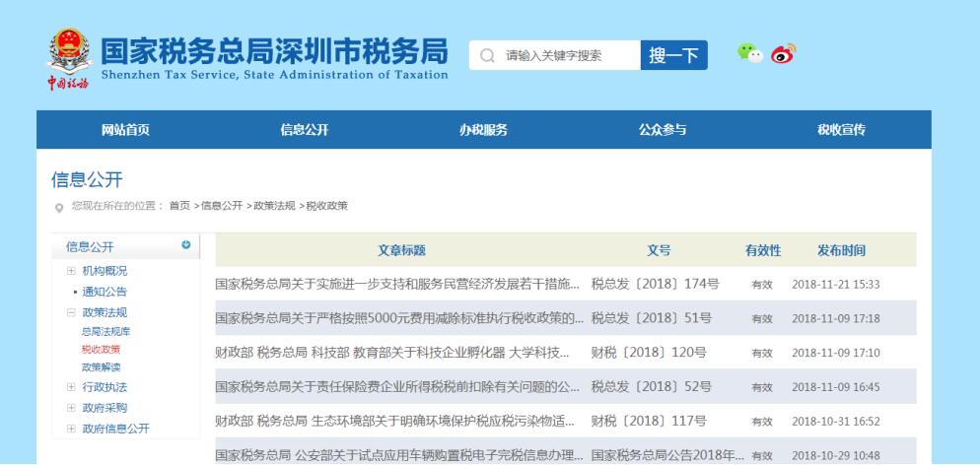Expand the 政府信息公开 tree node
Screen dimensions: 980x465
[x=71, y=429]
